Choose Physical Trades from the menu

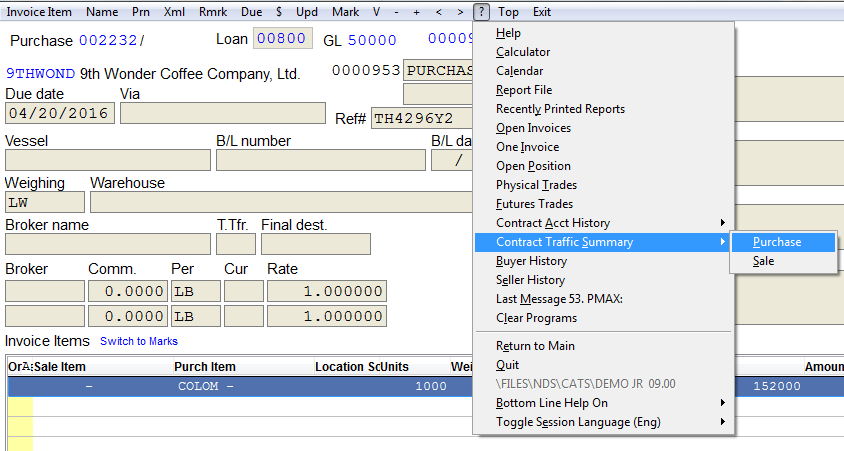(603, 185)
